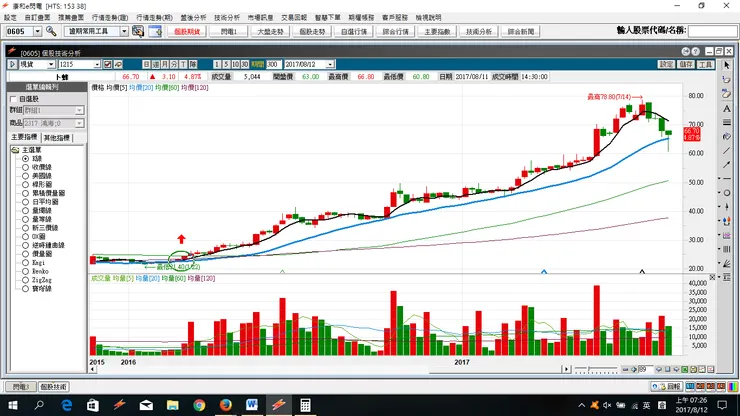This screenshot has height=416, width=740.
Task: Select the OX圖 chart type radio
Action: (25, 237)
